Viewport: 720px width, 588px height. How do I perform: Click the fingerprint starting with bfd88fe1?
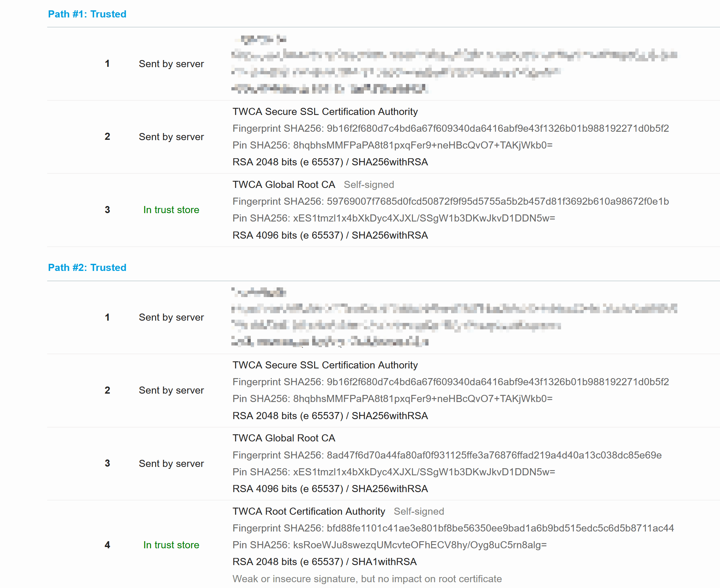[453, 528]
